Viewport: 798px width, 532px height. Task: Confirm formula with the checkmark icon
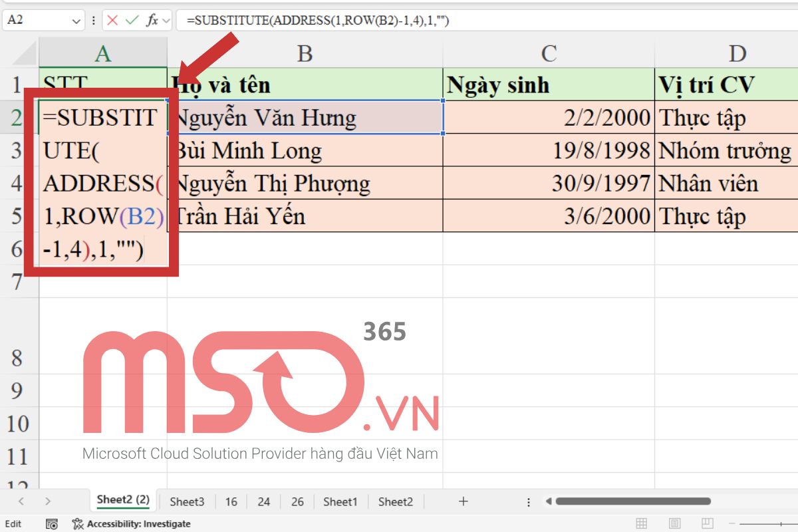(x=132, y=20)
